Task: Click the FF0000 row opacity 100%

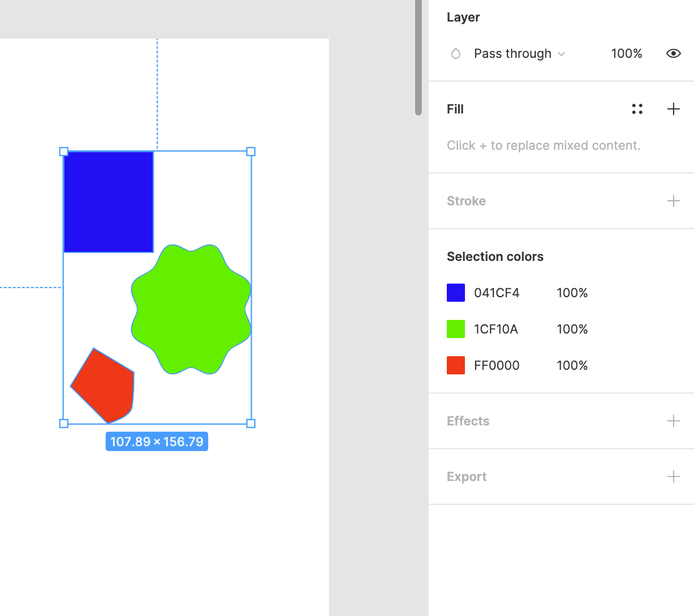Action: pyautogui.click(x=572, y=365)
